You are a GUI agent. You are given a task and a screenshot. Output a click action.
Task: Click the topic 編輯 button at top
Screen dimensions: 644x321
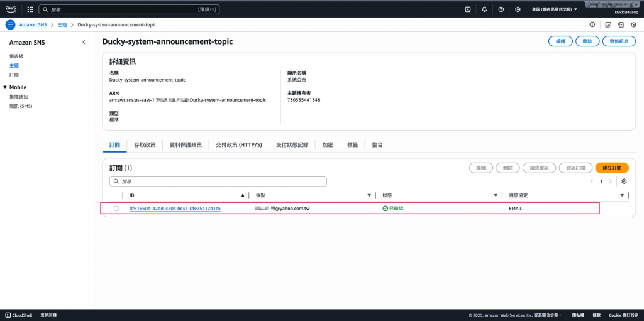(x=560, y=41)
